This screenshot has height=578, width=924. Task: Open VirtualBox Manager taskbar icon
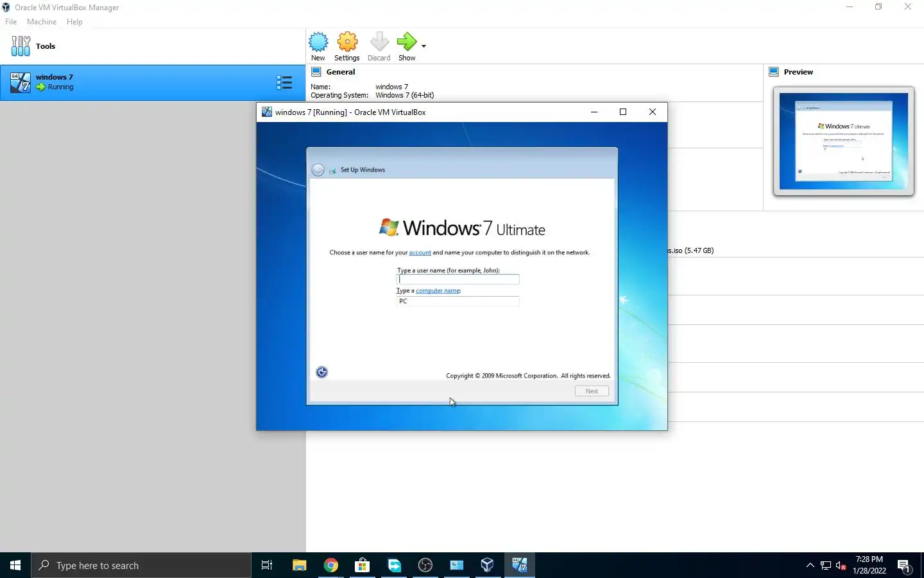pos(488,565)
